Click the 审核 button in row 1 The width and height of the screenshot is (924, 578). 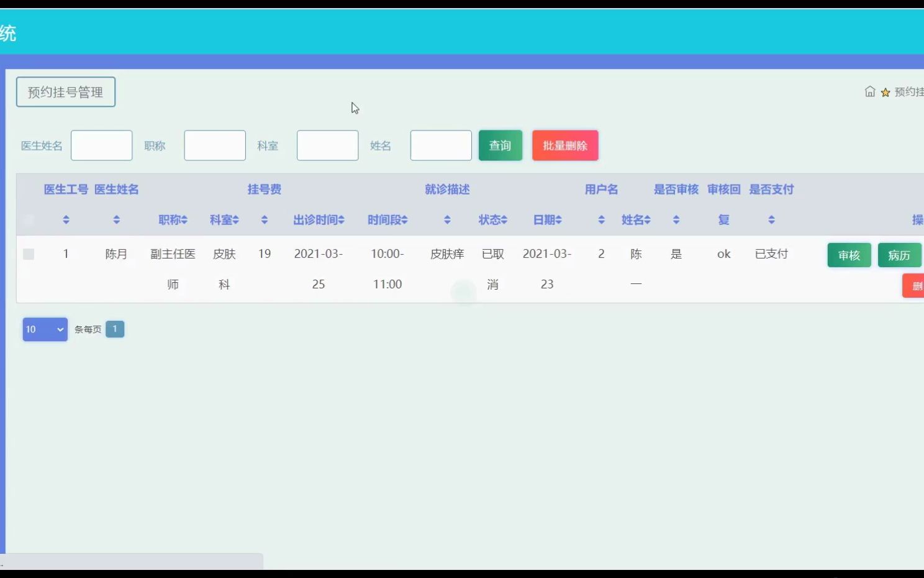(x=849, y=255)
